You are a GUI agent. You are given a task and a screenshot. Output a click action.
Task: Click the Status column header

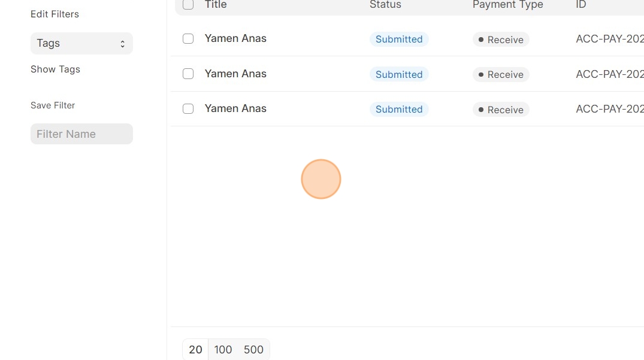point(385,5)
